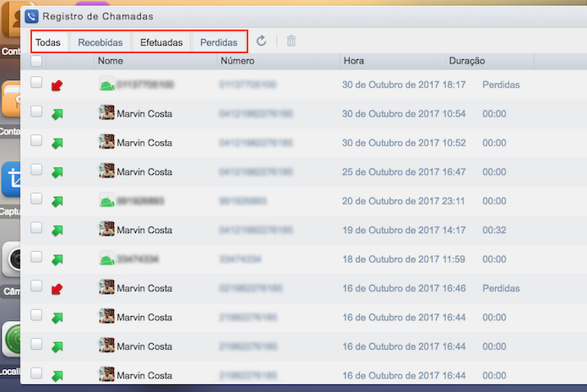Check the 30 de Outubro 18:17 call
This screenshot has width=587, height=392.
pyautogui.click(x=36, y=82)
